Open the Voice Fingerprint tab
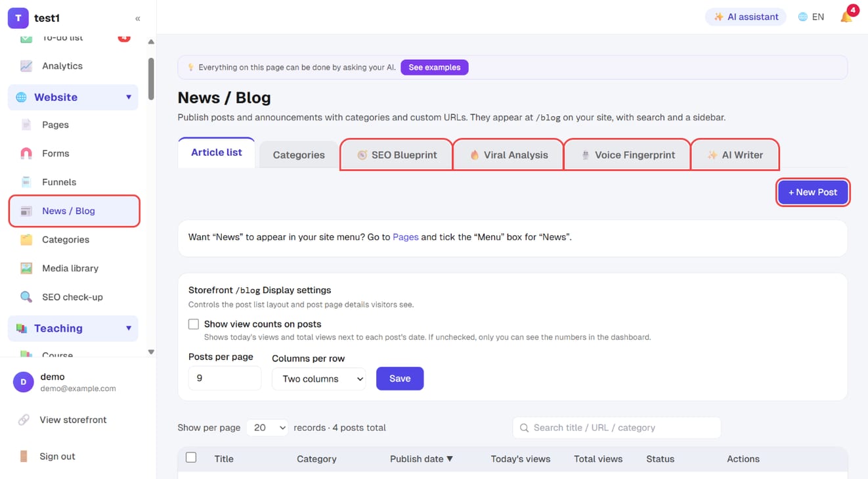This screenshot has width=868, height=479. tap(628, 155)
